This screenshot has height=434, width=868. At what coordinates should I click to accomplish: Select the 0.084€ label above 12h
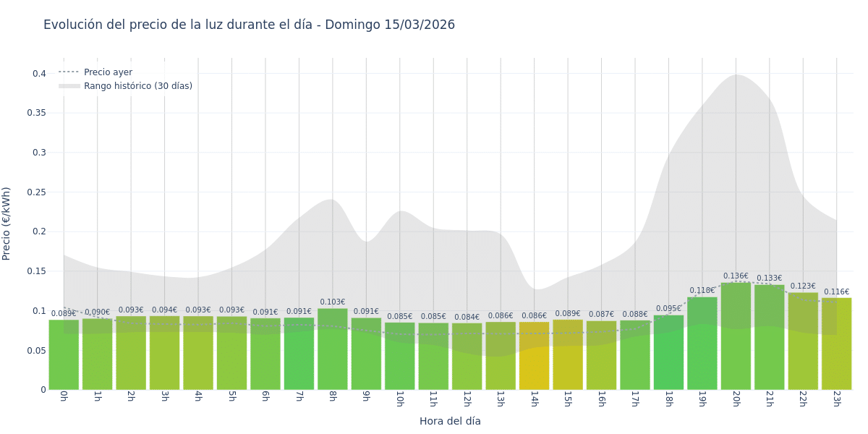tap(467, 317)
